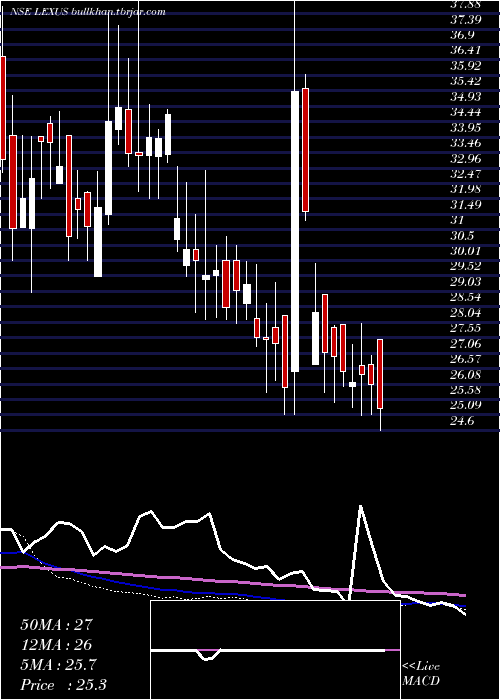This screenshot has width=500, height=700.
Task: Click the 27.06 price axis label
Action: (x=465, y=344)
